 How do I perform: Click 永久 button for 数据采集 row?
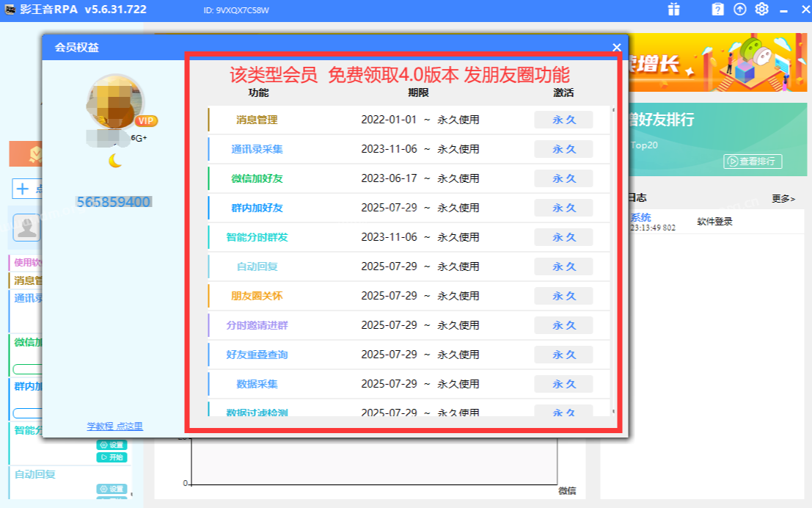point(563,384)
